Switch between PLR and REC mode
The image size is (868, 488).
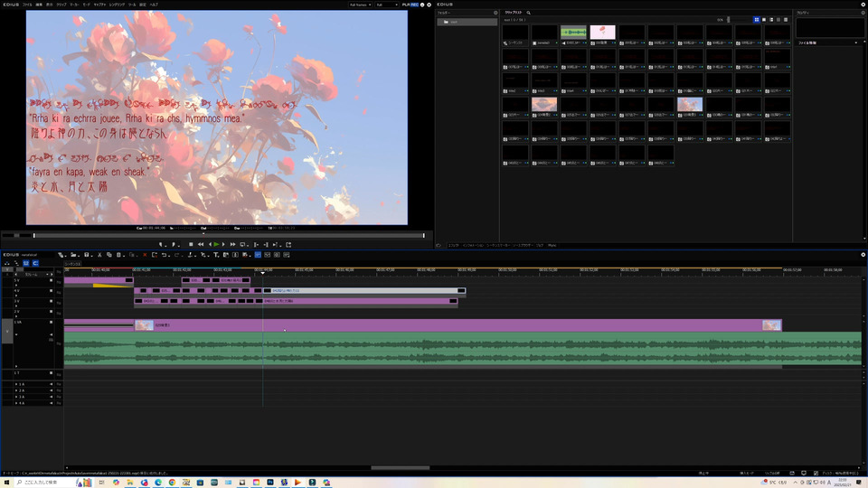(x=410, y=5)
